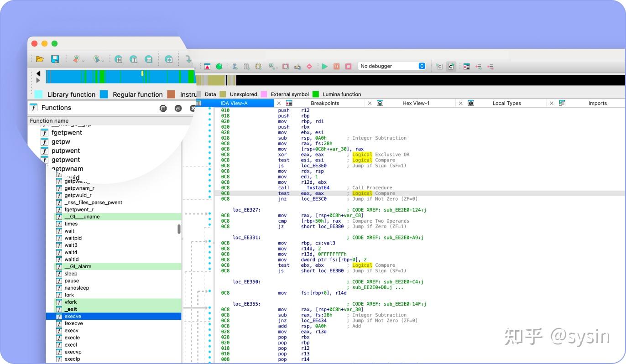
Task: Jump back in navigation history with the back arrow
Action: pyautogui.click(x=76, y=59)
